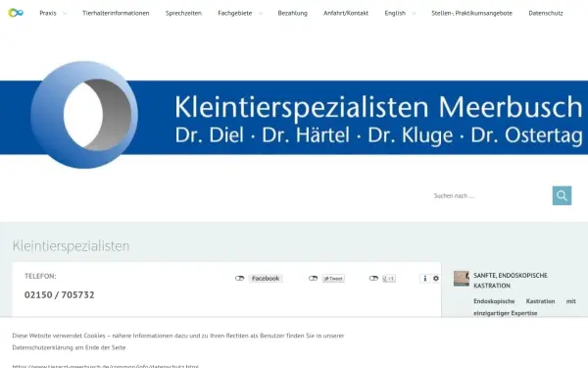The height and width of the screenshot is (368, 588).
Task: Click the TELEFON: label
Action: [x=40, y=276]
